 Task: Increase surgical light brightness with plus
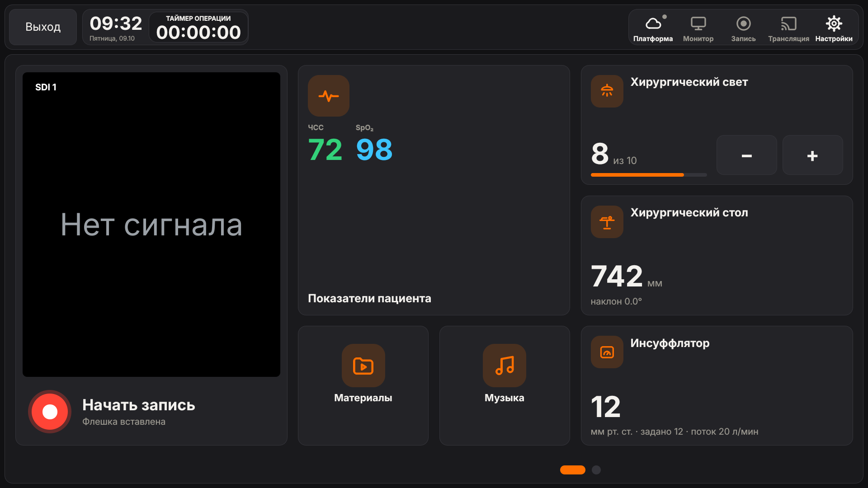pyautogui.click(x=812, y=155)
